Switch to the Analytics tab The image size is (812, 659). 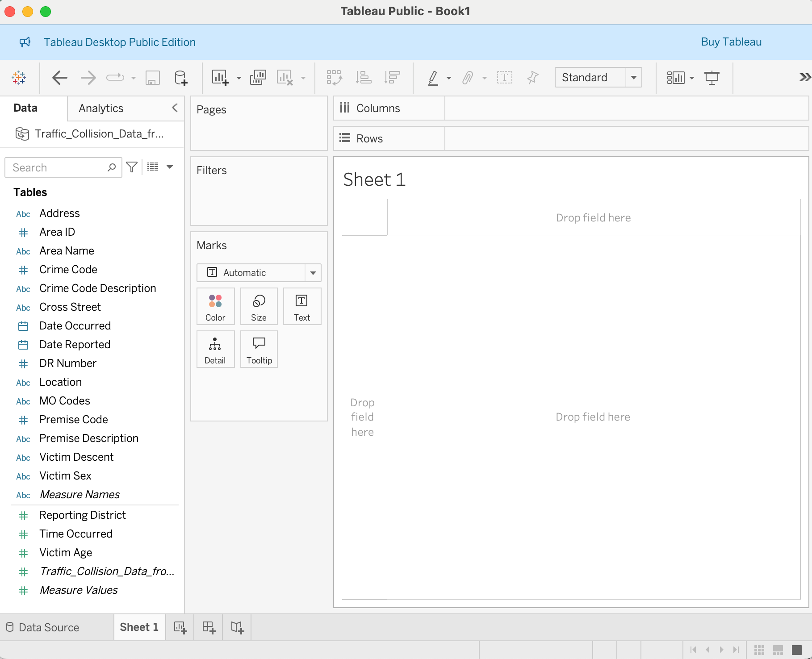[101, 108]
